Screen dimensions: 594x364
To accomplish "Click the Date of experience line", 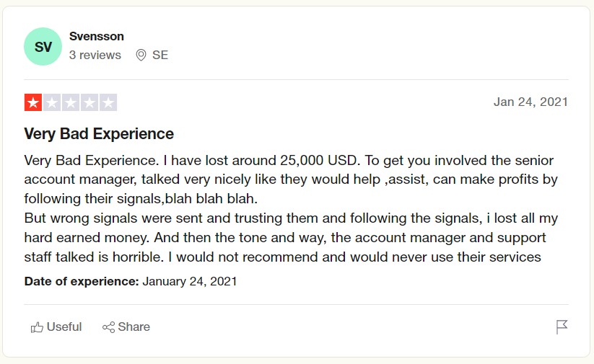I will (131, 282).
